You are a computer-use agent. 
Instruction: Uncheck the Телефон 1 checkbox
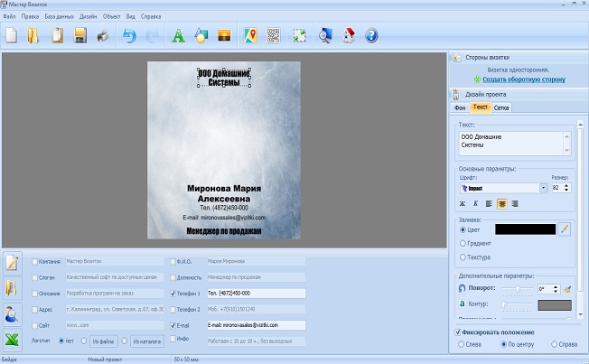[x=173, y=294]
